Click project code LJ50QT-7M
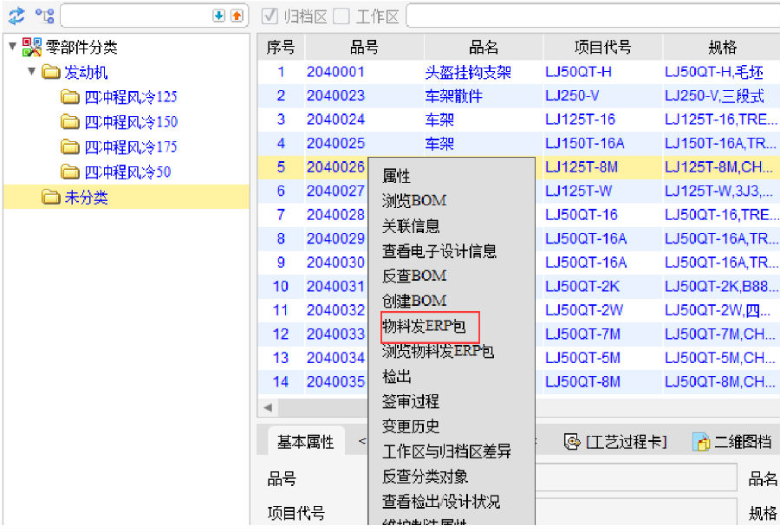The image size is (780, 532). point(582,334)
